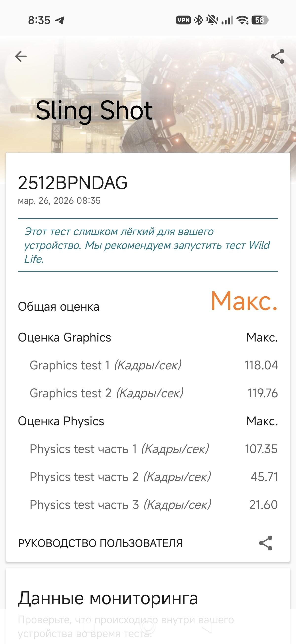The image size is (296, 644).
Task: Select the Оценка Graphics row
Action: (x=147, y=338)
